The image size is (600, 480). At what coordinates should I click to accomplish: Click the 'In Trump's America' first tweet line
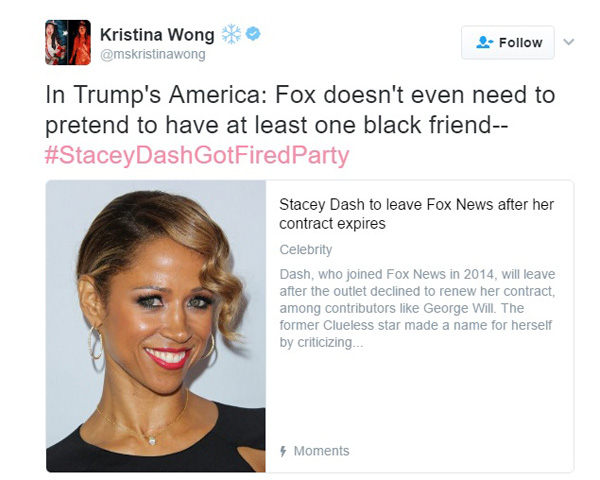pos(300,95)
